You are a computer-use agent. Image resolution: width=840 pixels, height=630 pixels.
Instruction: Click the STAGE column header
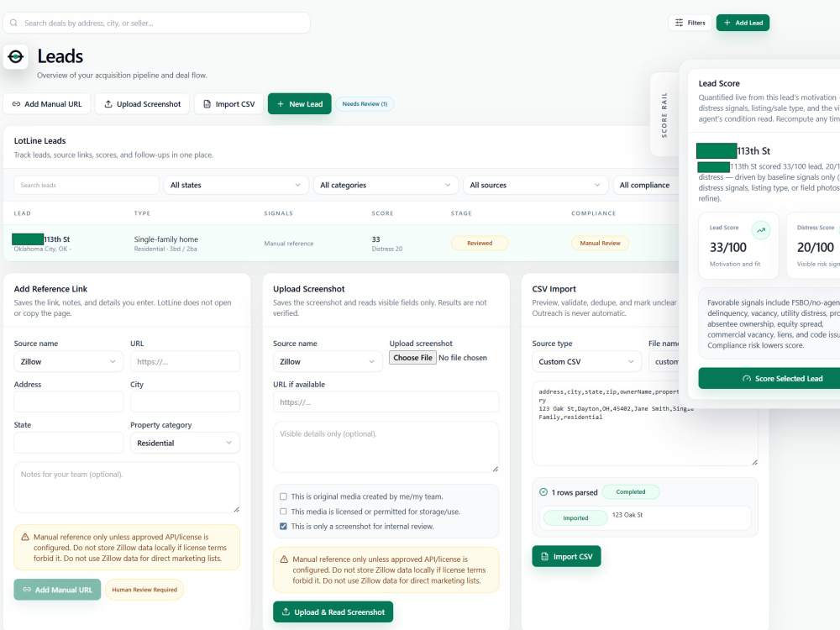click(461, 213)
